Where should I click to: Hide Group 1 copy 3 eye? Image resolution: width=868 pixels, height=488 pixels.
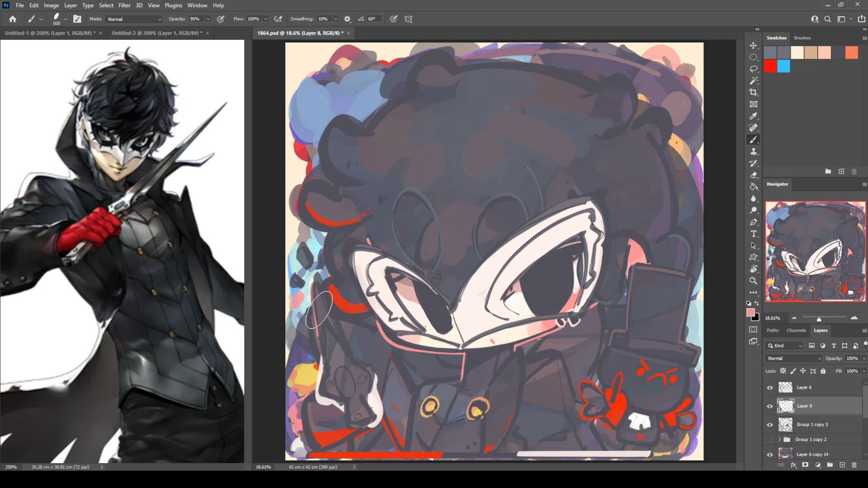pyautogui.click(x=770, y=425)
